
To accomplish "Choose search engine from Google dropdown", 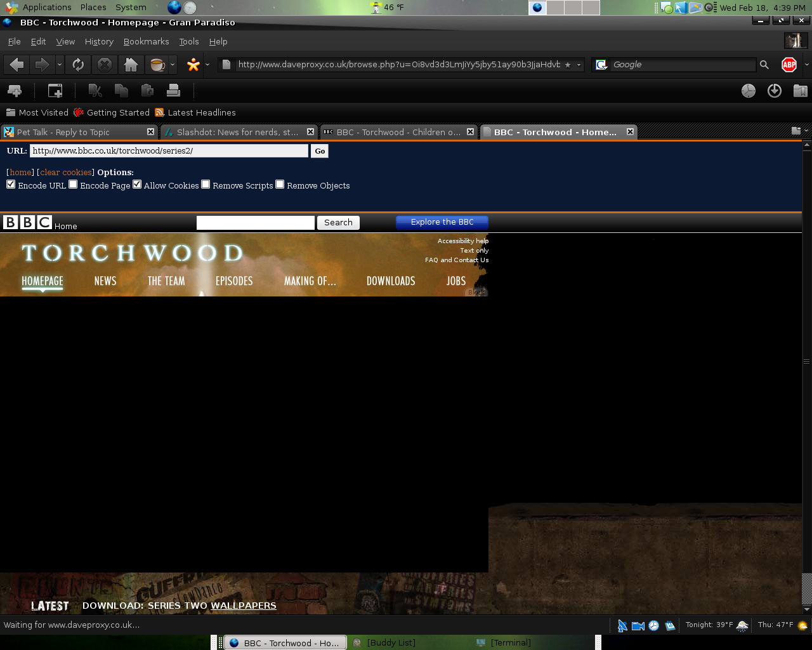I will click(601, 65).
